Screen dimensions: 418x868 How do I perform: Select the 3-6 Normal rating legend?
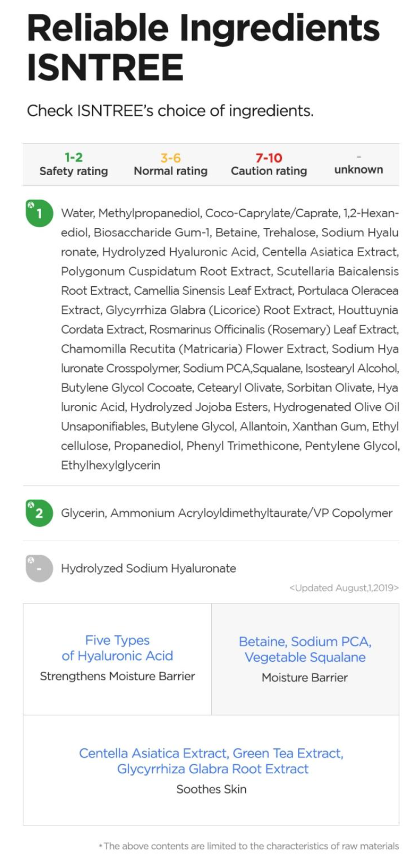click(x=171, y=164)
